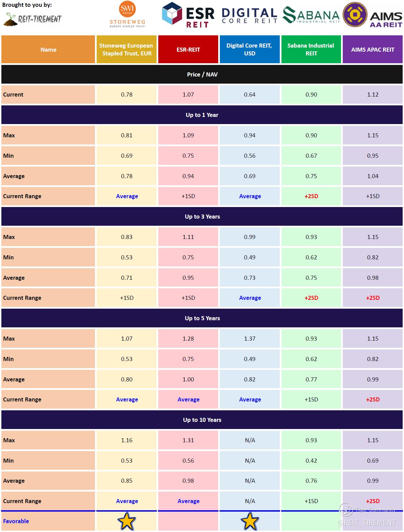Image resolution: width=404 pixels, height=532 pixels.
Task: Click the Up to 10 Years section bar
Action: (x=202, y=420)
